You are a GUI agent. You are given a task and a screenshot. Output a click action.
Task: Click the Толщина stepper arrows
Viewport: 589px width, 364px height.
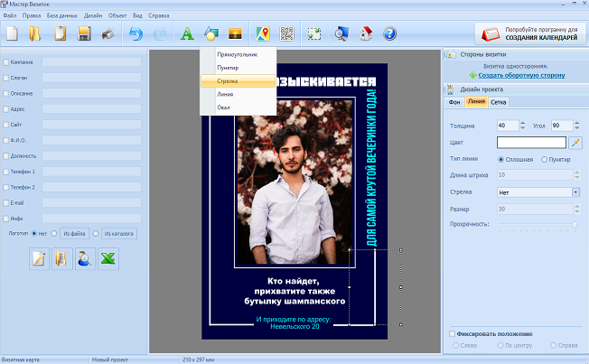coord(522,126)
